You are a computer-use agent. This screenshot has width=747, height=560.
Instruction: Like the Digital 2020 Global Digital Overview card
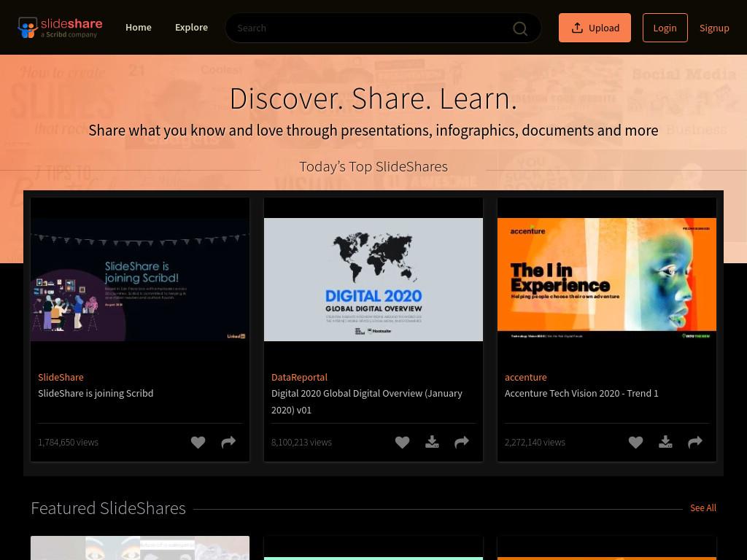click(403, 443)
